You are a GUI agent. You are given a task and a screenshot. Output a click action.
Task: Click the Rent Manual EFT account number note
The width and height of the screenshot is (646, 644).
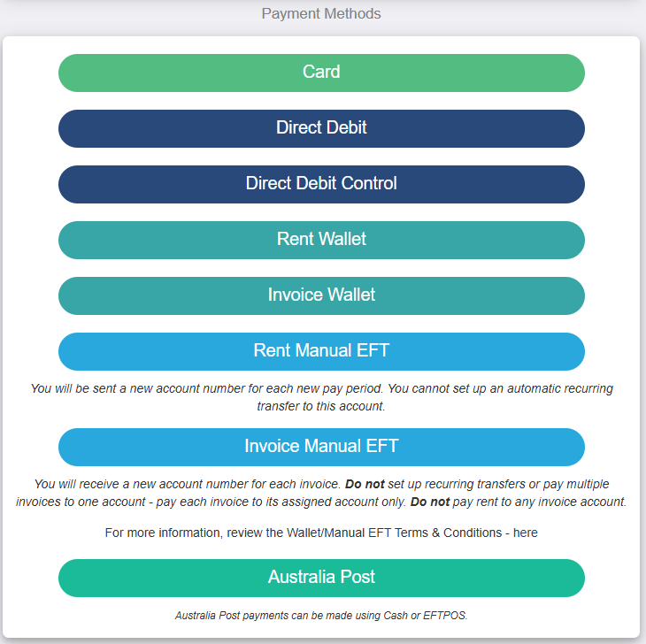(x=321, y=397)
